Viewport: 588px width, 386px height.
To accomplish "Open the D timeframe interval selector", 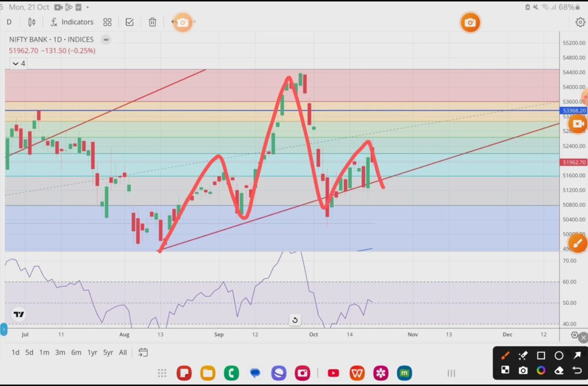I will click(x=9, y=22).
